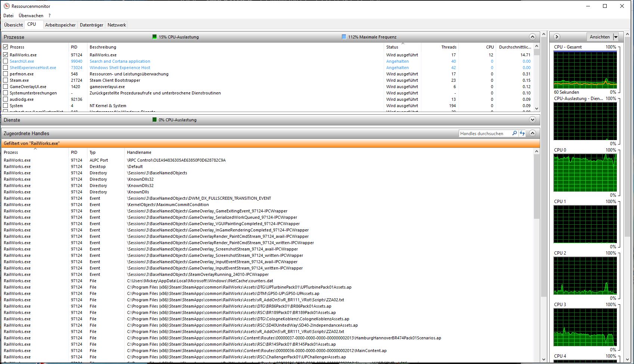Select Windows Shell Experience Host description
Viewport: 634px width, 364px height.
[x=120, y=68]
